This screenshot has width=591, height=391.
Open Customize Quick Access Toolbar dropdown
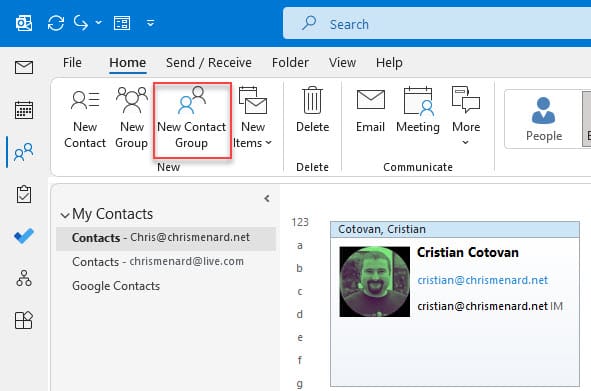(150, 23)
